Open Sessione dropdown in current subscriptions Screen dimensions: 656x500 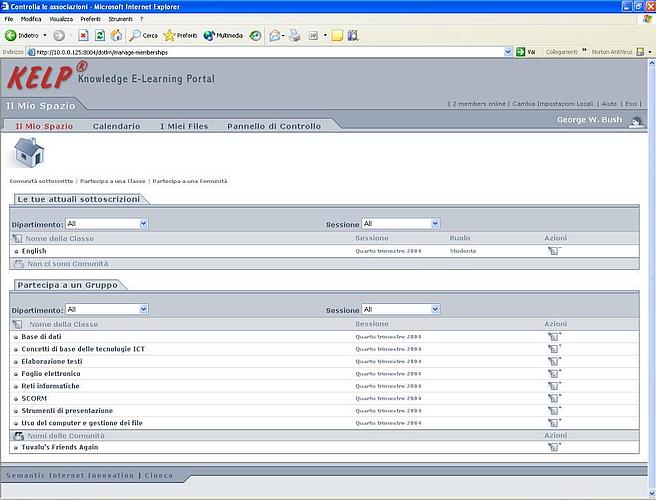pyautogui.click(x=400, y=224)
